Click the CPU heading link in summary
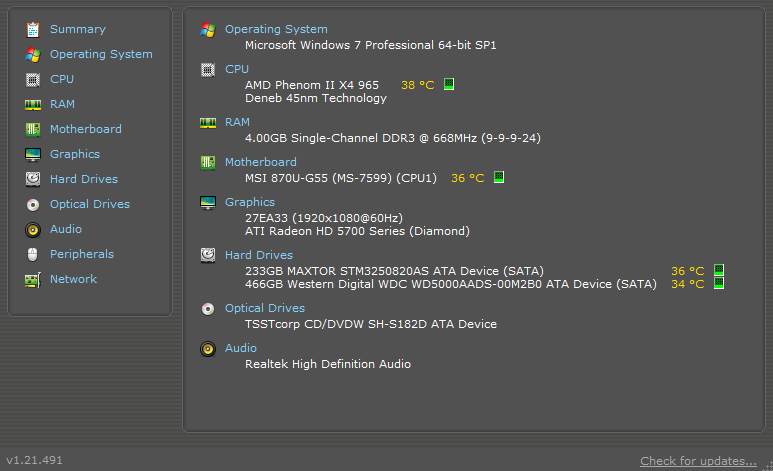This screenshot has height=471, width=773. click(237, 69)
